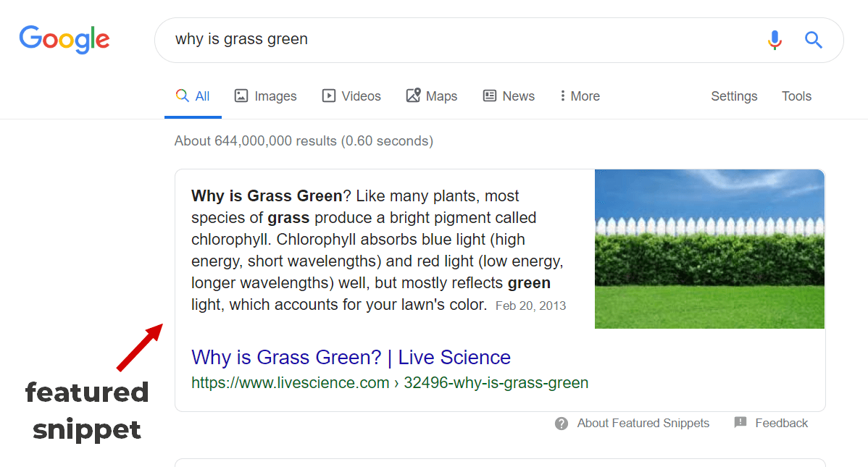Open About Featured Snippets link
Viewport: 868px width, 467px height.
pyautogui.click(x=643, y=424)
